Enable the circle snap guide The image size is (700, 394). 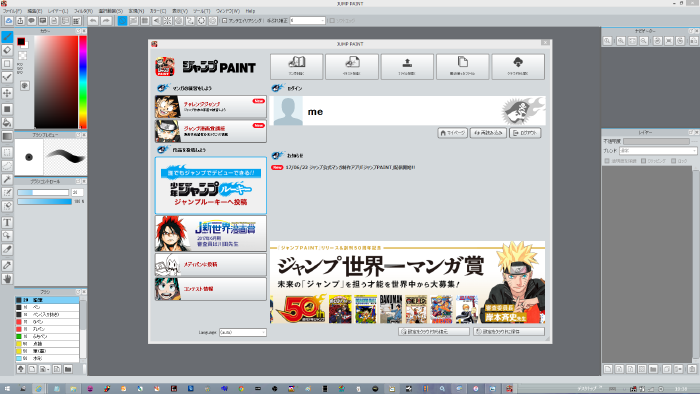coord(179,21)
